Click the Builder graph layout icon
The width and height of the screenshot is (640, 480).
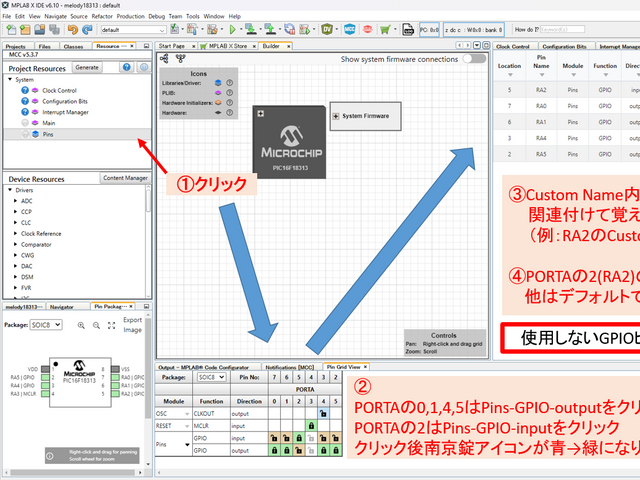pos(164,59)
